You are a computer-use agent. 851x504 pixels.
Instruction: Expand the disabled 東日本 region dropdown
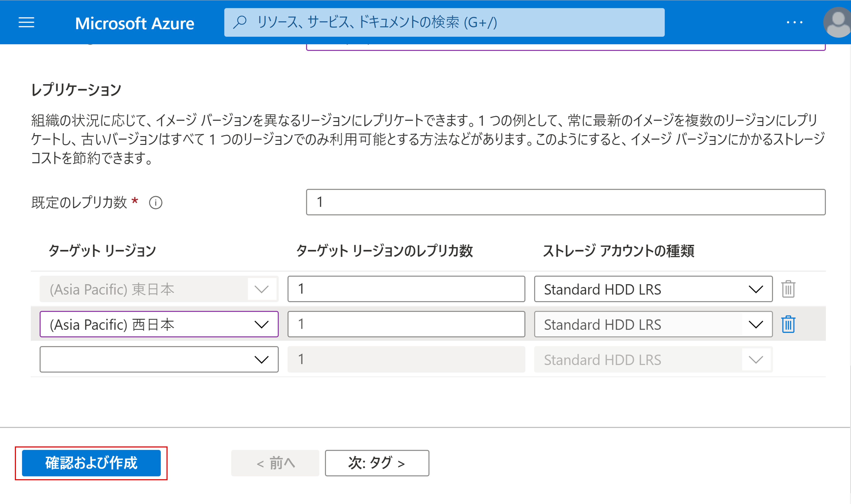[x=261, y=289]
